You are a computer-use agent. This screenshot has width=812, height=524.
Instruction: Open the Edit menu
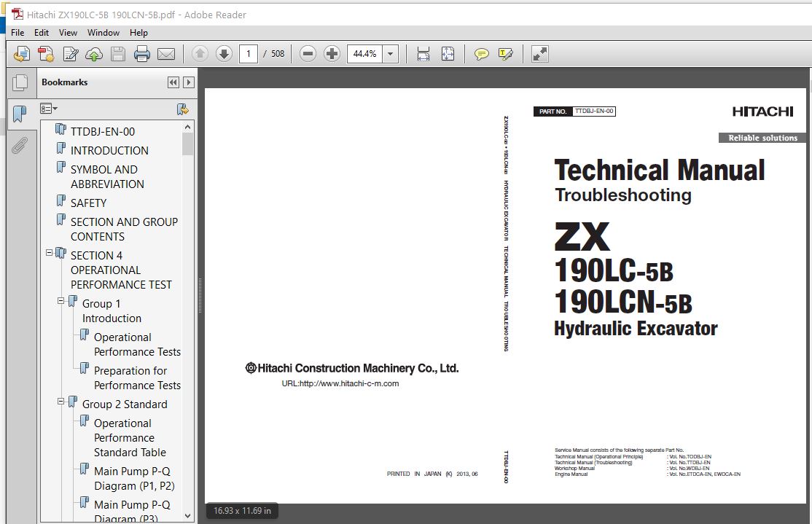tap(42, 33)
